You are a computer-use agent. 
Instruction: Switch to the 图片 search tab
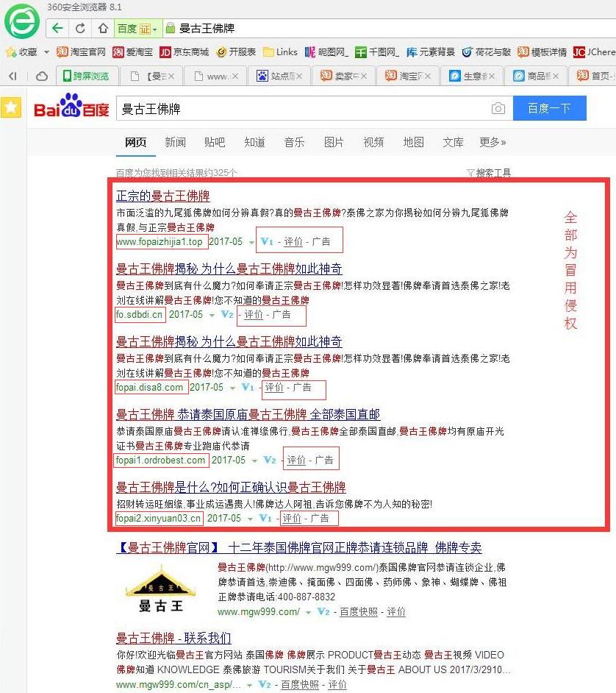334,142
